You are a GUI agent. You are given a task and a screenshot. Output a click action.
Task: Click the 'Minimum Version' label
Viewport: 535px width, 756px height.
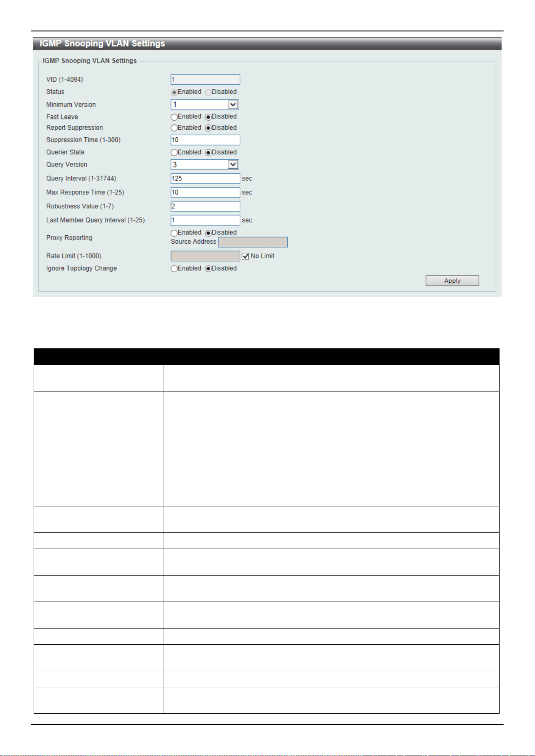(x=71, y=105)
